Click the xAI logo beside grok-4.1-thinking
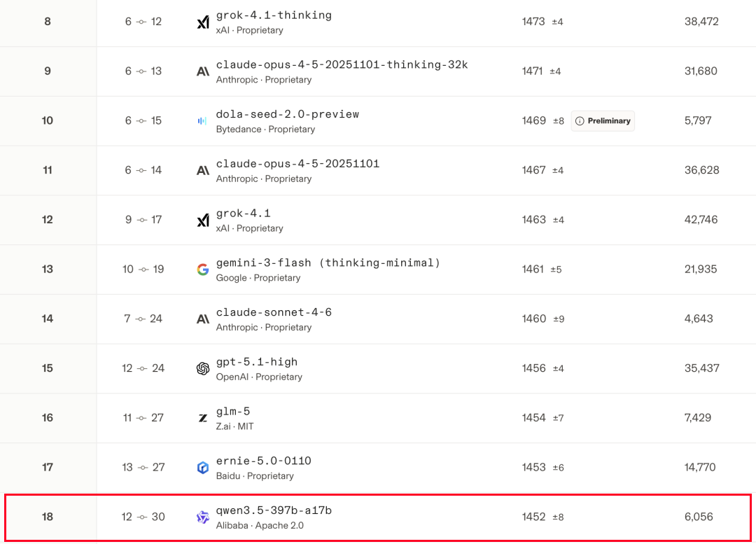This screenshot has height=544, width=756. (203, 22)
